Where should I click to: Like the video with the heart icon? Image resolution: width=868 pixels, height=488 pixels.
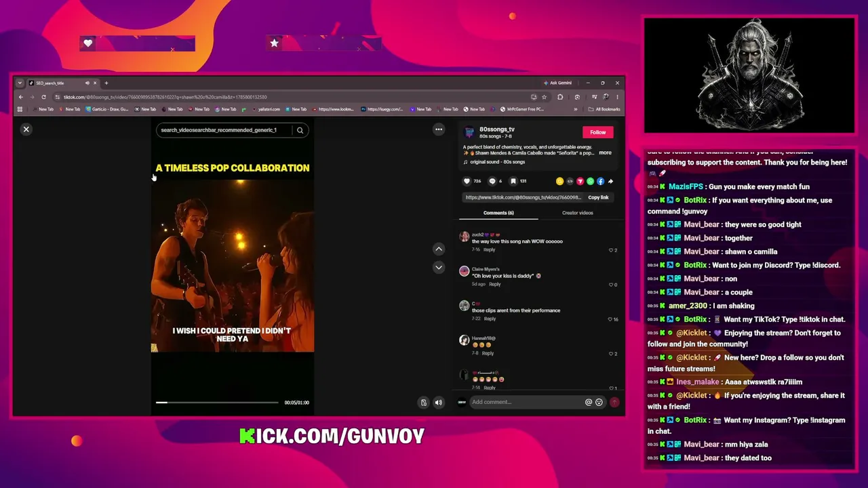pyautogui.click(x=467, y=181)
